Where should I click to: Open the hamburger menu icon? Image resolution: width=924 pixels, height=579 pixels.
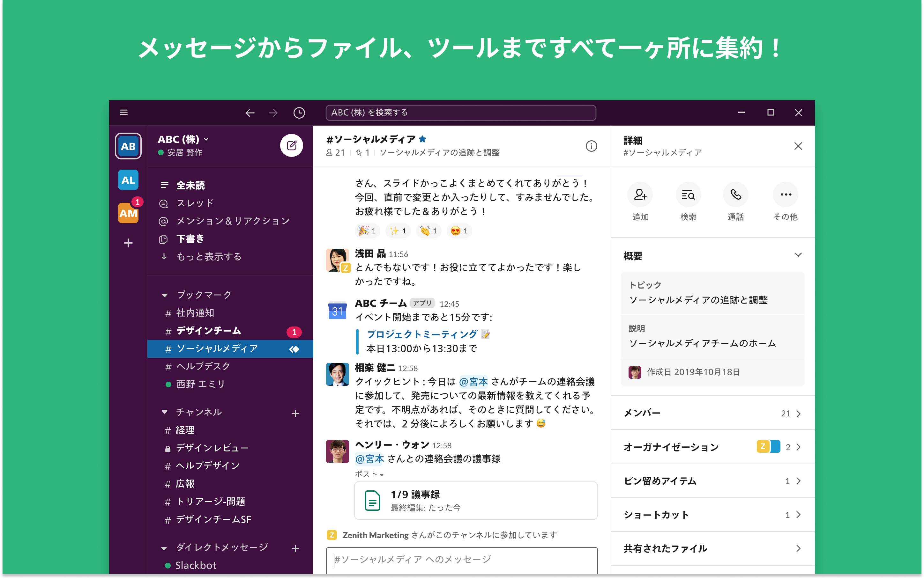coord(124,112)
